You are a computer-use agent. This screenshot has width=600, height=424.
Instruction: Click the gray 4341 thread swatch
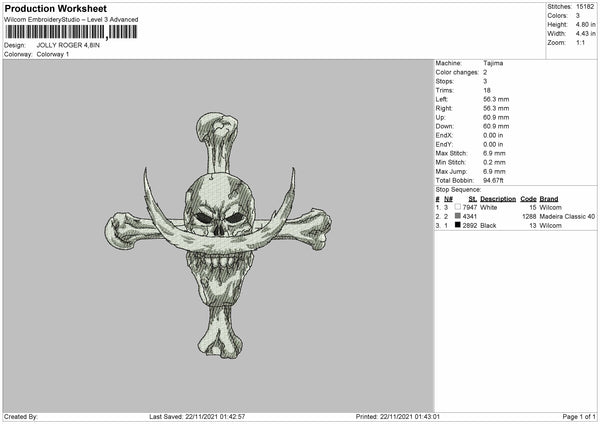458,216
